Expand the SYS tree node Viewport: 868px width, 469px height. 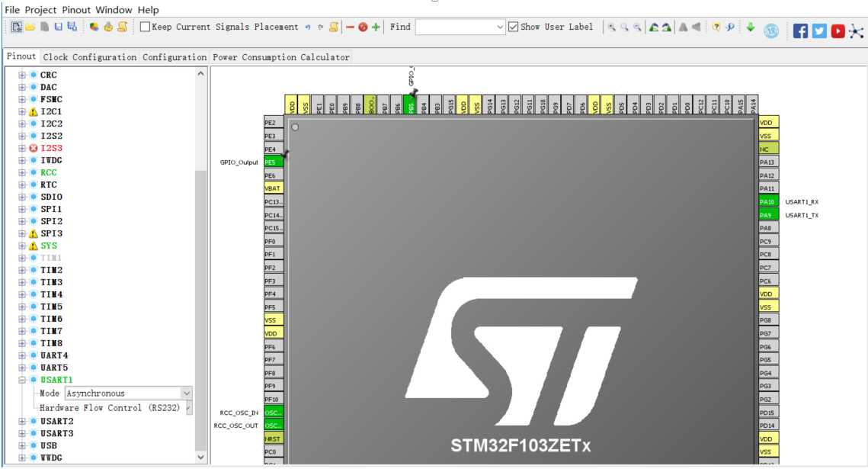[x=21, y=246]
